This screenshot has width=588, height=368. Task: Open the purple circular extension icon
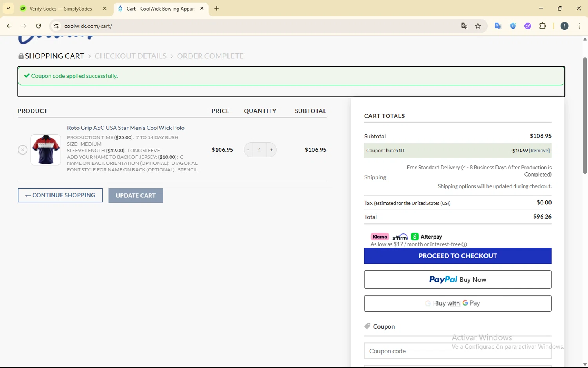click(x=528, y=26)
